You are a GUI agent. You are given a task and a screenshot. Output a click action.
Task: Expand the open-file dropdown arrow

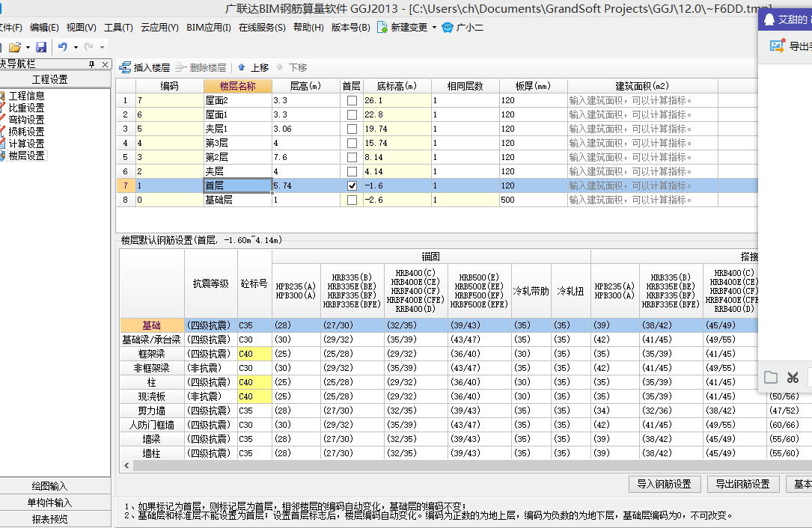(28, 48)
